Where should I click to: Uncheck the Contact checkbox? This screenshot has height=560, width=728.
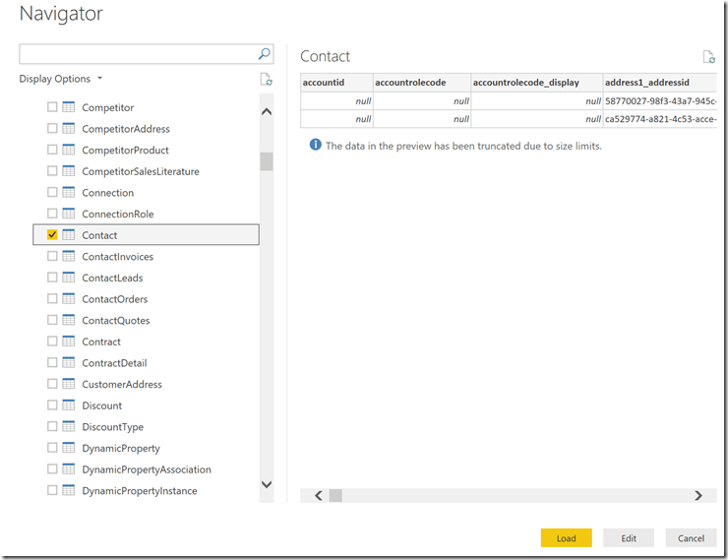tap(52, 235)
